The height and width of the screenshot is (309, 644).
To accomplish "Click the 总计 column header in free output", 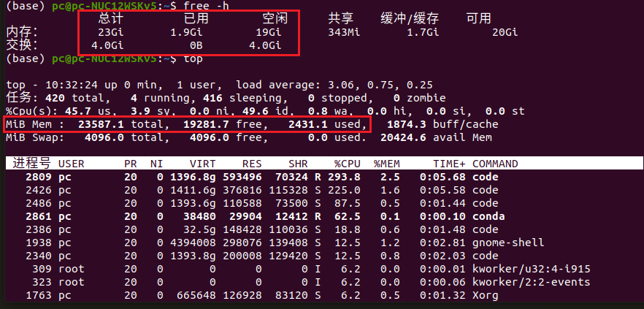I will 111,18.
